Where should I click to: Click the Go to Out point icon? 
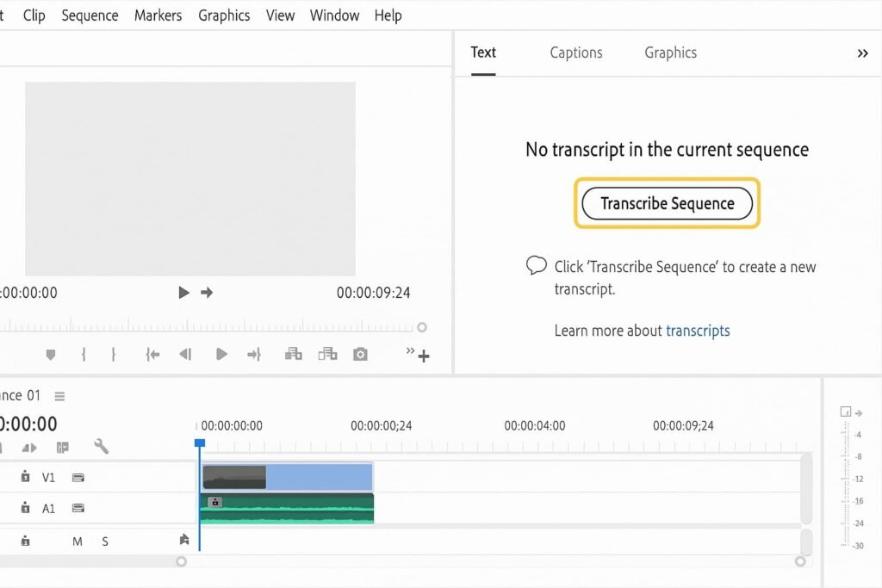(254, 355)
